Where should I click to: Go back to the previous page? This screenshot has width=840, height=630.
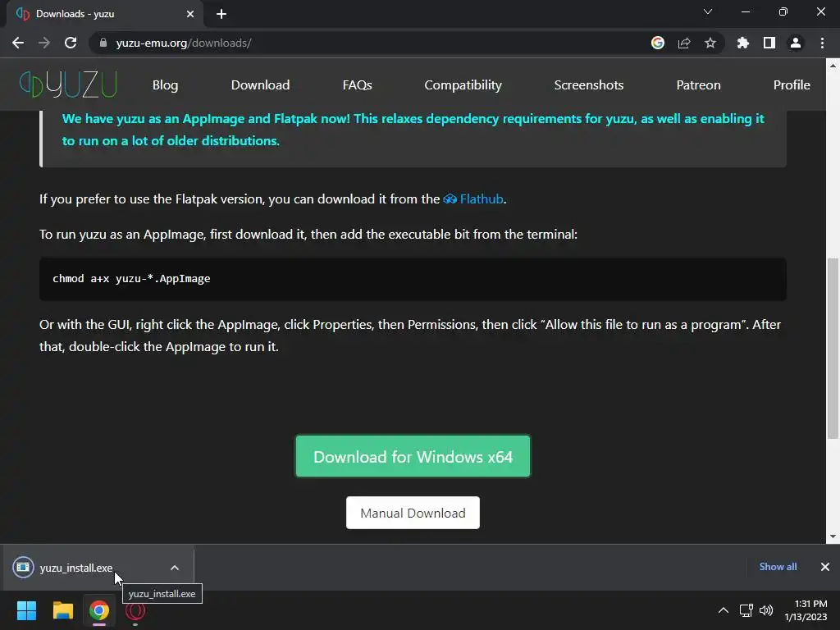pos(18,43)
